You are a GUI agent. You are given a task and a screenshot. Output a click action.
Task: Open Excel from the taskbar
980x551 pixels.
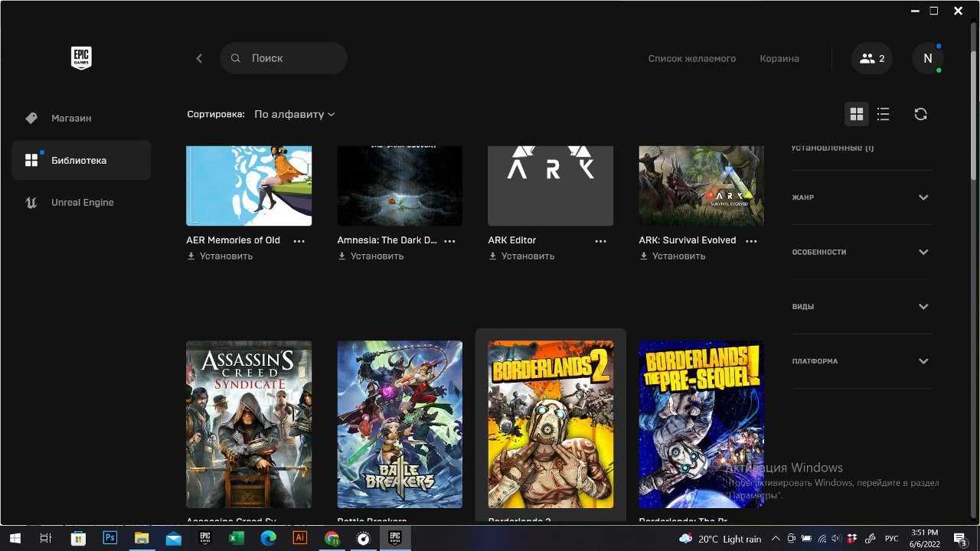pos(237,538)
